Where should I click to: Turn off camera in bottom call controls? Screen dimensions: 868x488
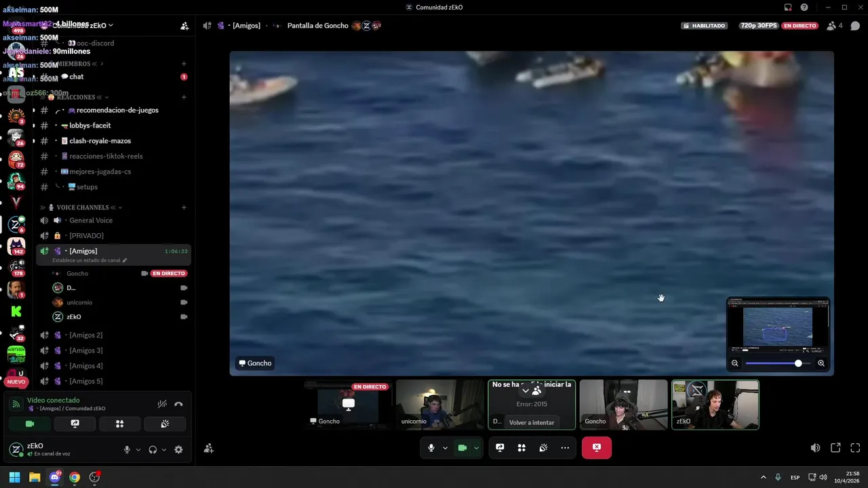[462, 448]
